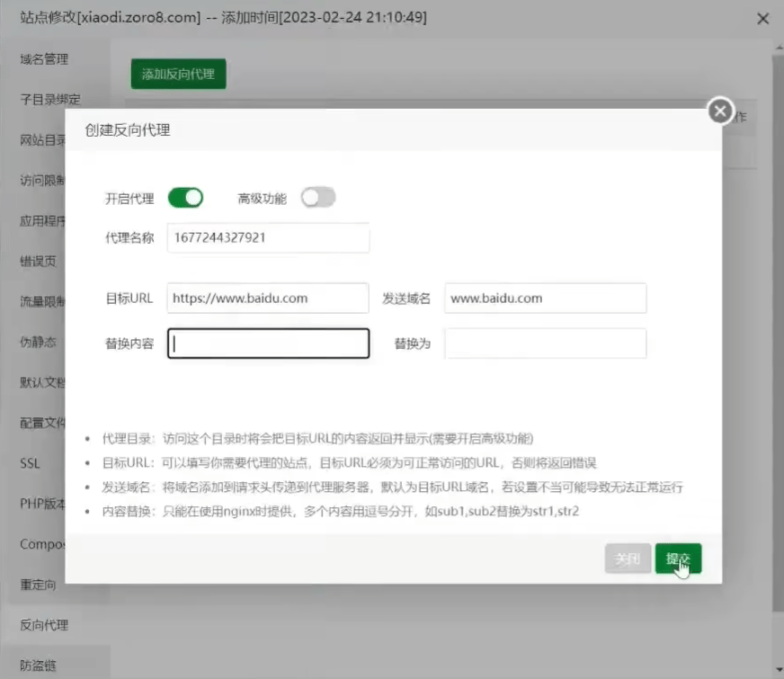Edit the 目标URL field
The height and width of the screenshot is (679, 784).
tap(268, 298)
